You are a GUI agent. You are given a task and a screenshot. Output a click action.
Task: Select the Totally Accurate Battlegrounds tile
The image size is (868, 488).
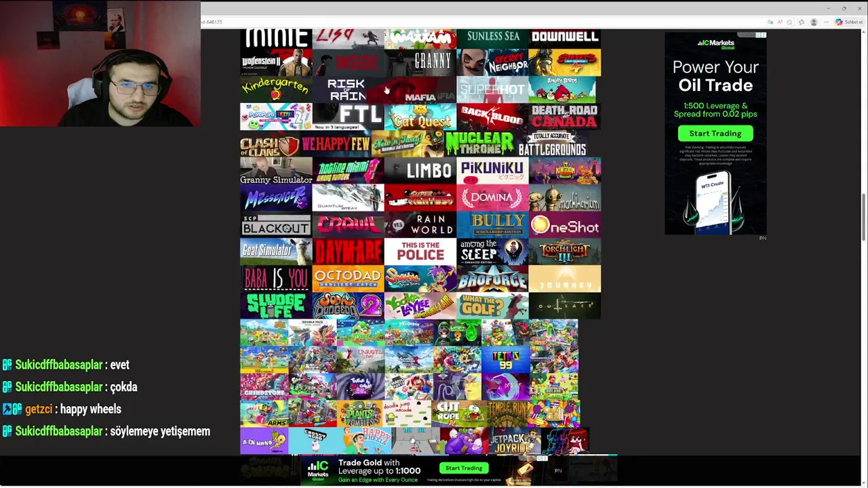[552, 144]
